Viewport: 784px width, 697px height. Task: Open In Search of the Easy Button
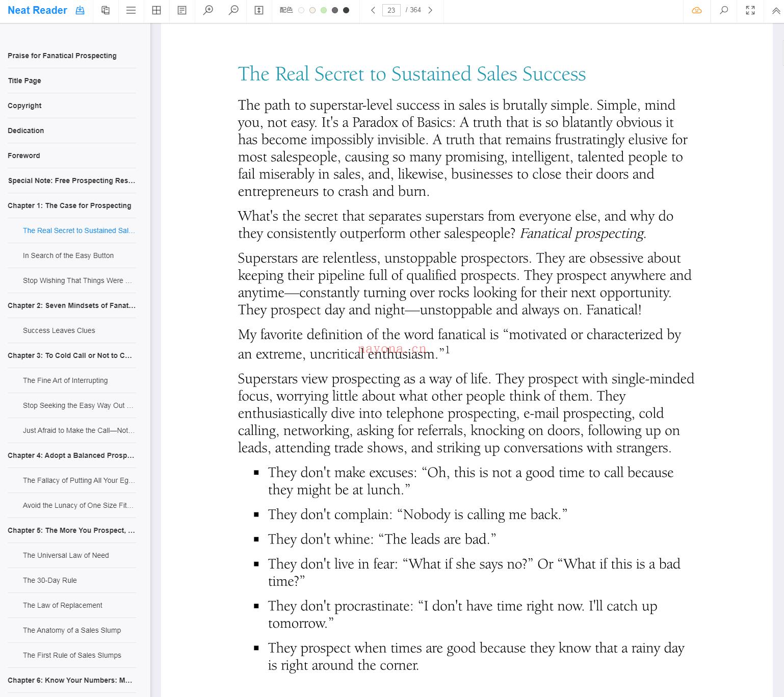(x=68, y=255)
